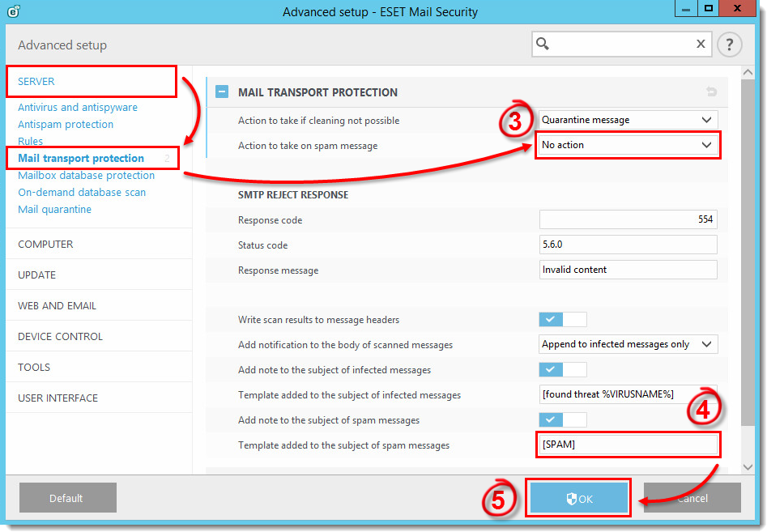Image resolution: width=767 pixels, height=532 pixels.
Task: Clear the search field with the X icon
Action: pyautogui.click(x=700, y=45)
